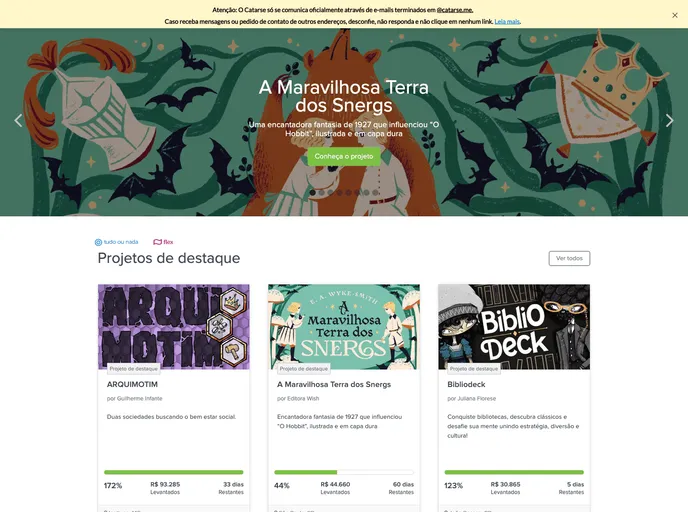Advance to the next carousel slide
Viewport: 688px width, 512px height.
669,120
